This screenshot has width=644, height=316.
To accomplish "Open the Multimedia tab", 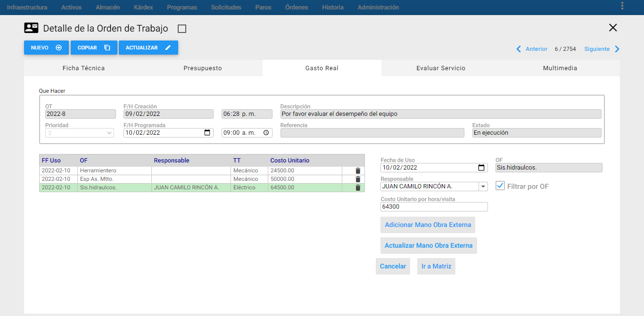I will click(x=560, y=68).
